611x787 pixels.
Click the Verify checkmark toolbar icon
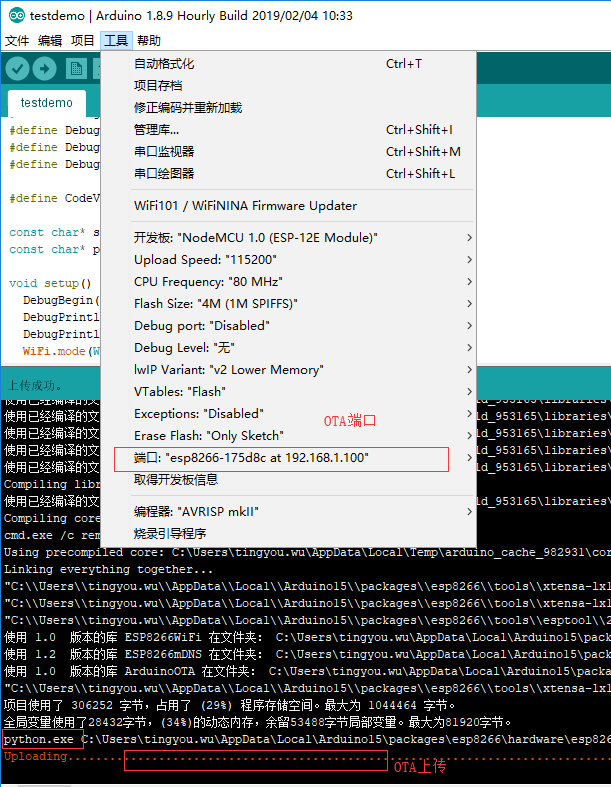pos(18,69)
